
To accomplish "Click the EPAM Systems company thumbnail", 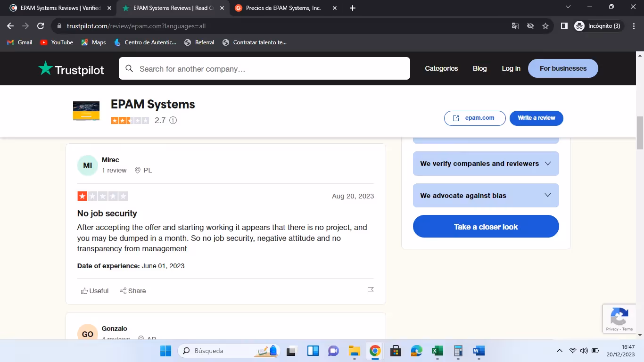I will coord(86,111).
